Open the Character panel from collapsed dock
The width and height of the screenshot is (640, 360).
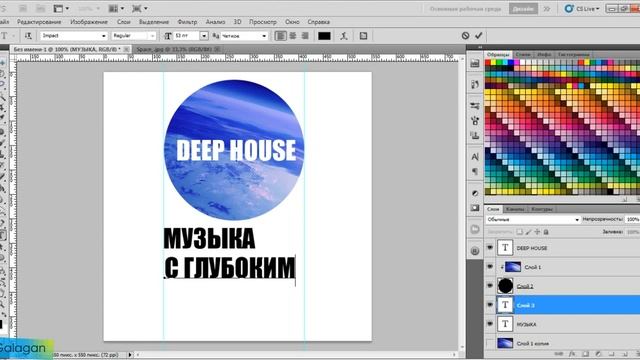tap(475, 157)
